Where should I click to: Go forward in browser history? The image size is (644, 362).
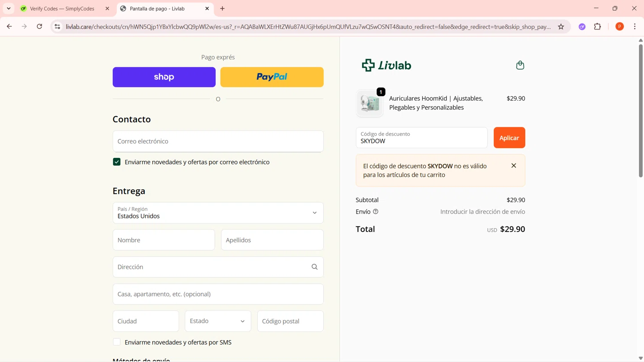(24, 27)
